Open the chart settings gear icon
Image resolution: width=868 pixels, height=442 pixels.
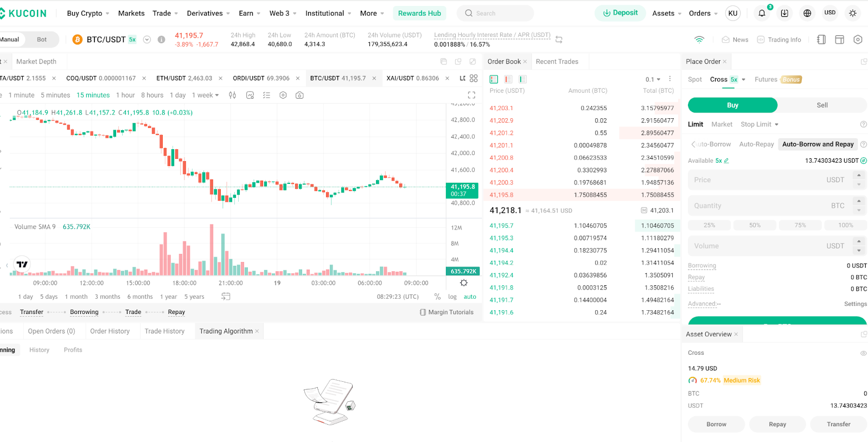click(x=283, y=95)
